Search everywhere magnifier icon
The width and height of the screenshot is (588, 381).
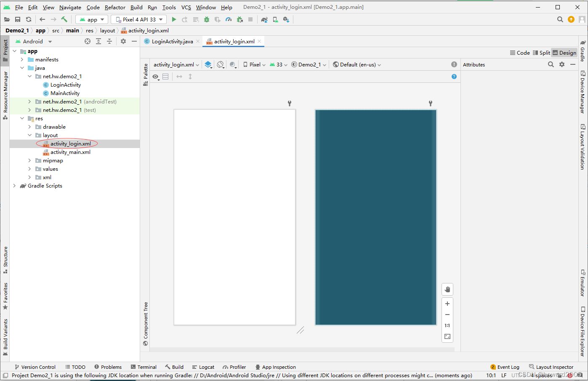(x=560, y=19)
